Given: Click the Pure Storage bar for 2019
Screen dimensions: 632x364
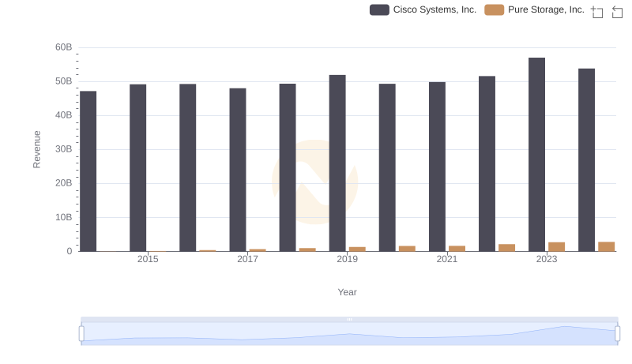Looking at the screenshot, I should coord(357,250).
